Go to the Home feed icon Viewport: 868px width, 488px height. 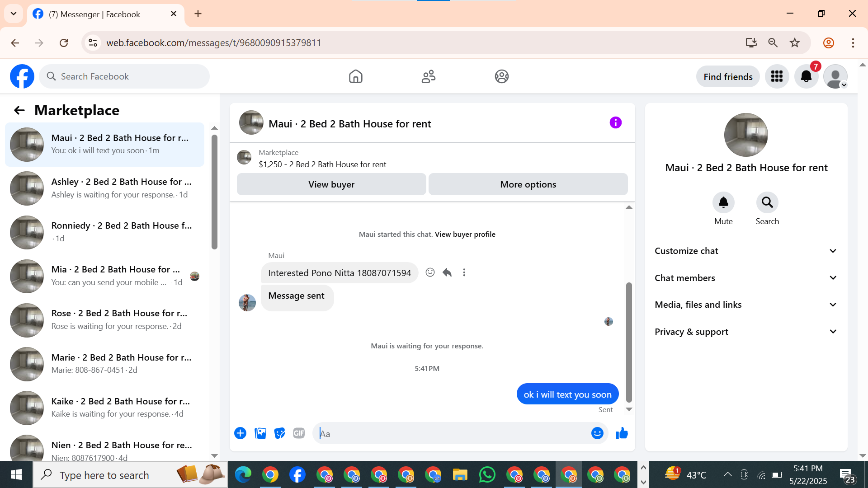[x=356, y=76]
